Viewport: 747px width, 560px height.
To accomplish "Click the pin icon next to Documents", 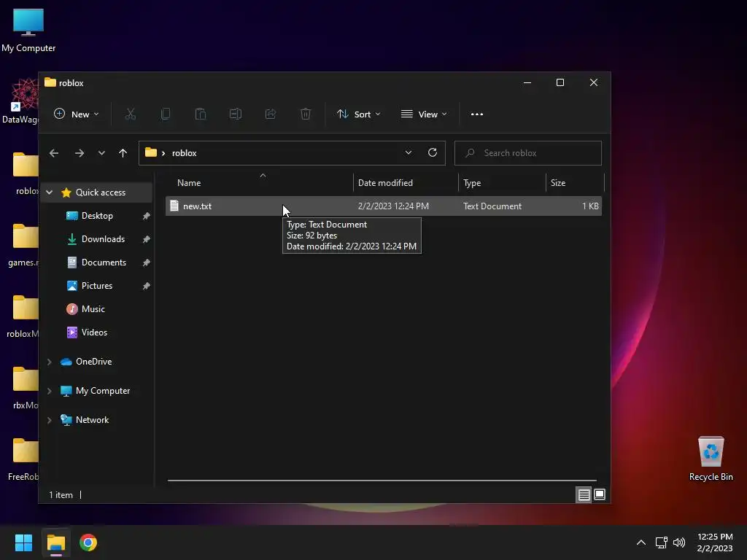I will pyautogui.click(x=146, y=262).
